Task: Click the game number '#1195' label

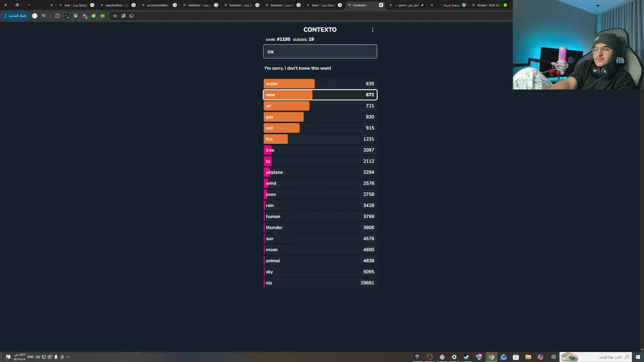Action: click(284, 39)
